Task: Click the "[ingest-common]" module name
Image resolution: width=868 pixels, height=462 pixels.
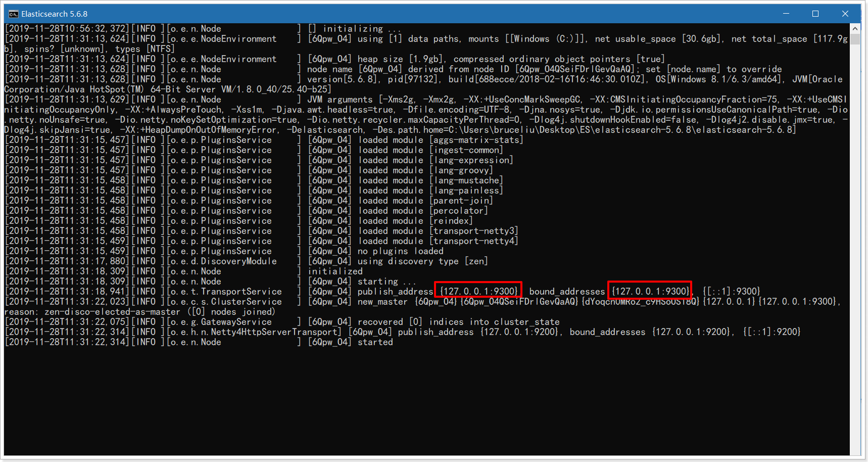Action: coord(466,150)
